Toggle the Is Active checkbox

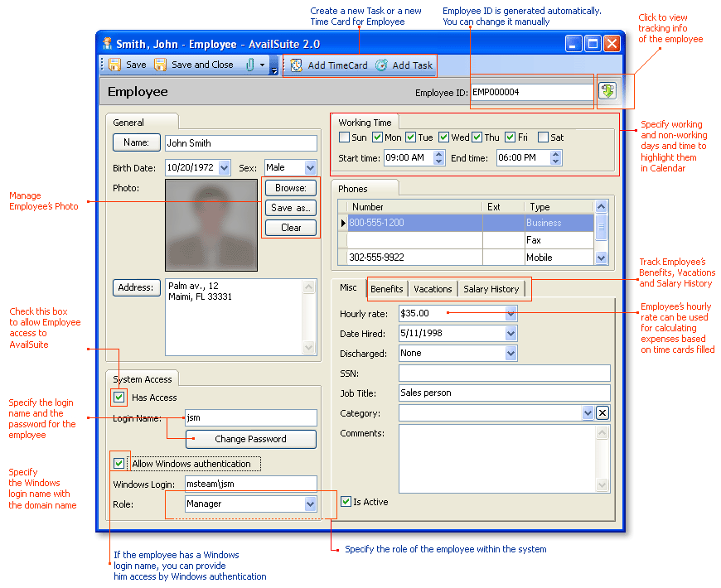(x=346, y=501)
